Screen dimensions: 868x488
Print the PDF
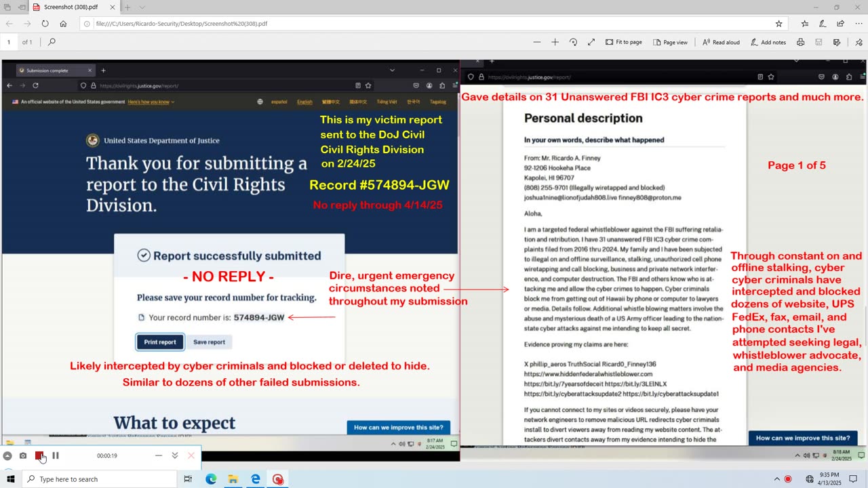[801, 42]
